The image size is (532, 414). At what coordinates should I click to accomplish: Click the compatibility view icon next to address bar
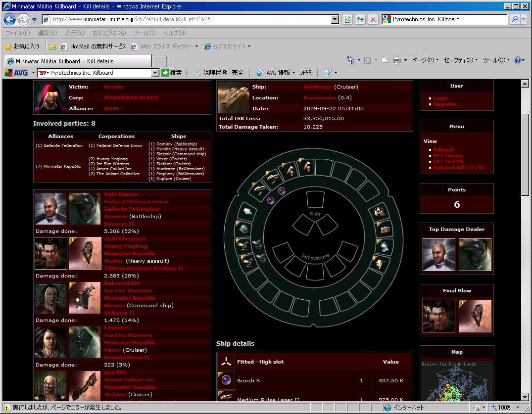[x=348, y=19]
